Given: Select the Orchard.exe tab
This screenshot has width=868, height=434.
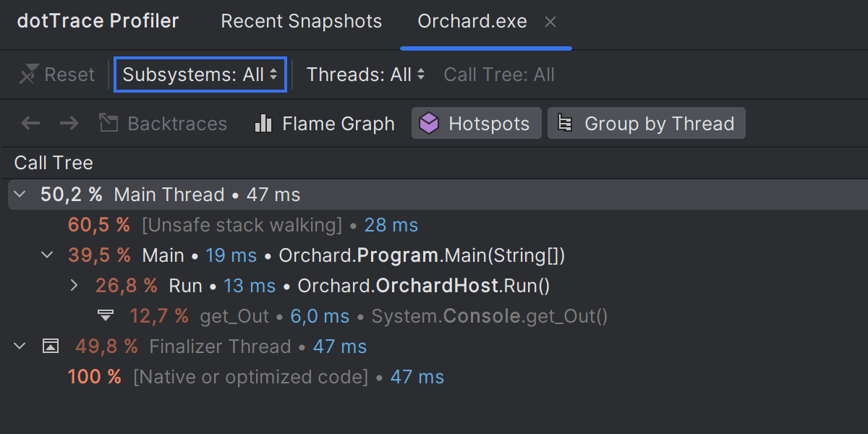Looking at the screenshot, I should (x=472, y=22).
